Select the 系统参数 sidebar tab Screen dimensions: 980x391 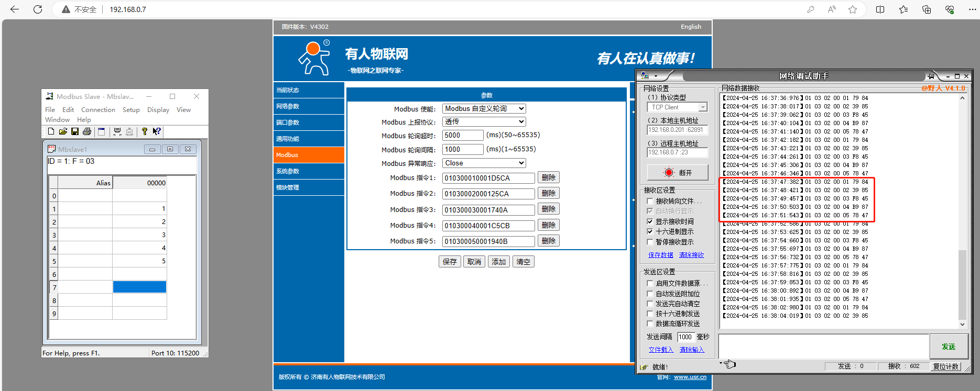click(309, 171)
